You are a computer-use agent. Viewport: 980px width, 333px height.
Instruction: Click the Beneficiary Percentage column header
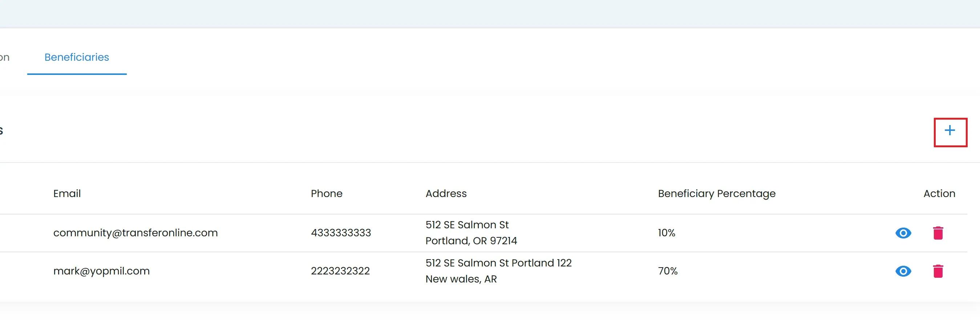716,194
